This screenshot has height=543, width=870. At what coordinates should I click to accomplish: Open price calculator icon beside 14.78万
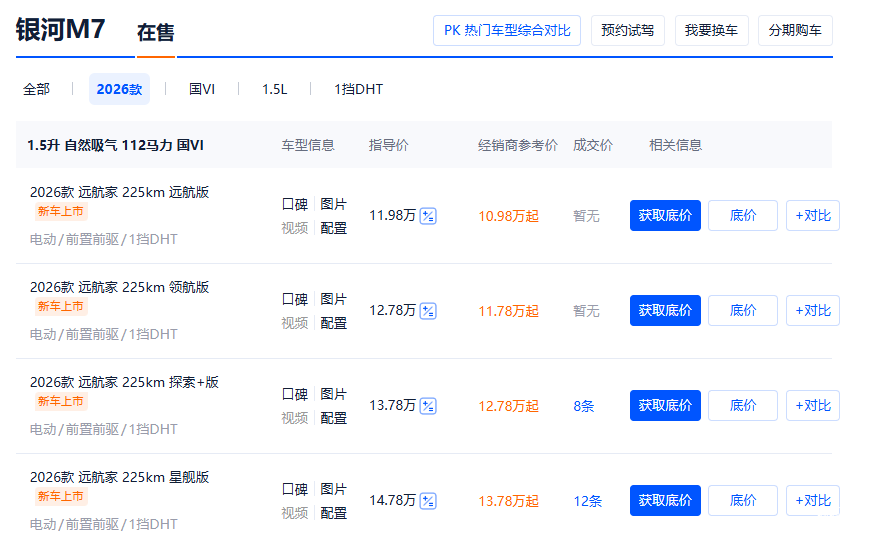coord(428,501)
